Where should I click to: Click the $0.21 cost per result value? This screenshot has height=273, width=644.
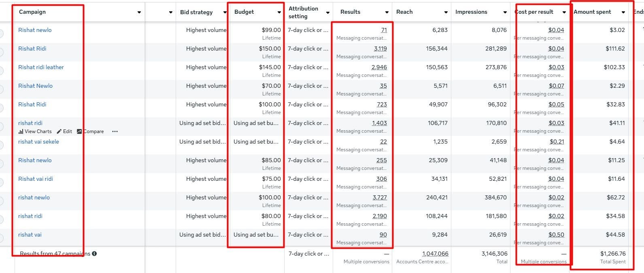(x=557, y=142)
